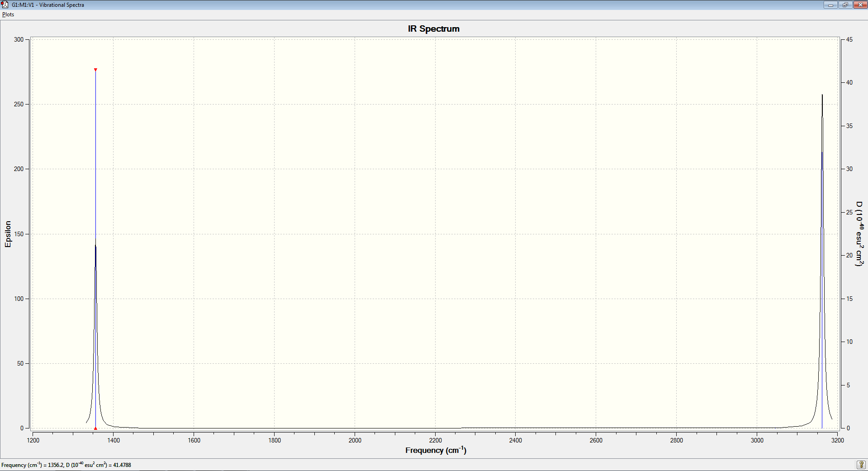Select the red marker at the 1356 peak base
Image resolution: width=868 pixels, height=471 pixels.
(95, 428)
